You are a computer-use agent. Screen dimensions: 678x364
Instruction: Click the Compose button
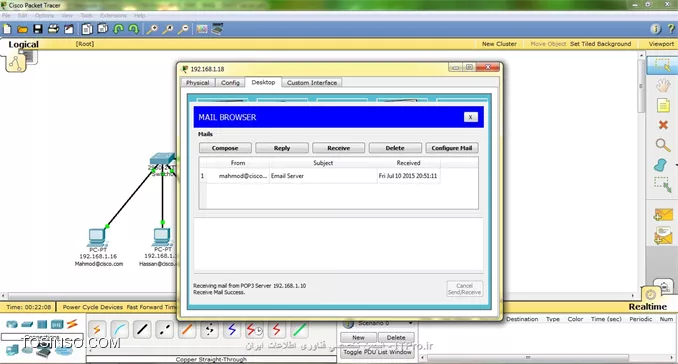pyautogui.click(x=225, y=148)
